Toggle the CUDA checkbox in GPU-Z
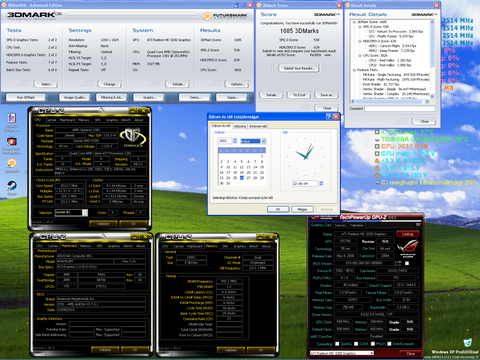This screenshot has height=360, width=480. [x=356, y=344]
